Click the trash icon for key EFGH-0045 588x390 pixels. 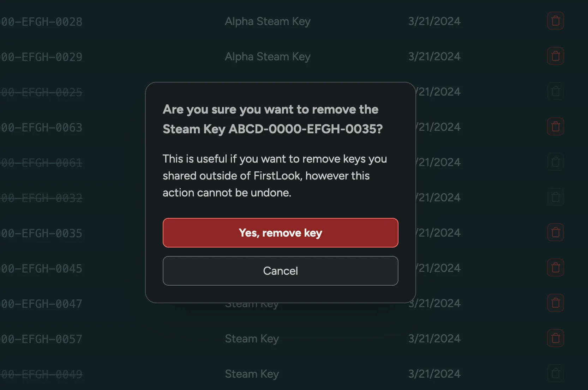[555, 268]
